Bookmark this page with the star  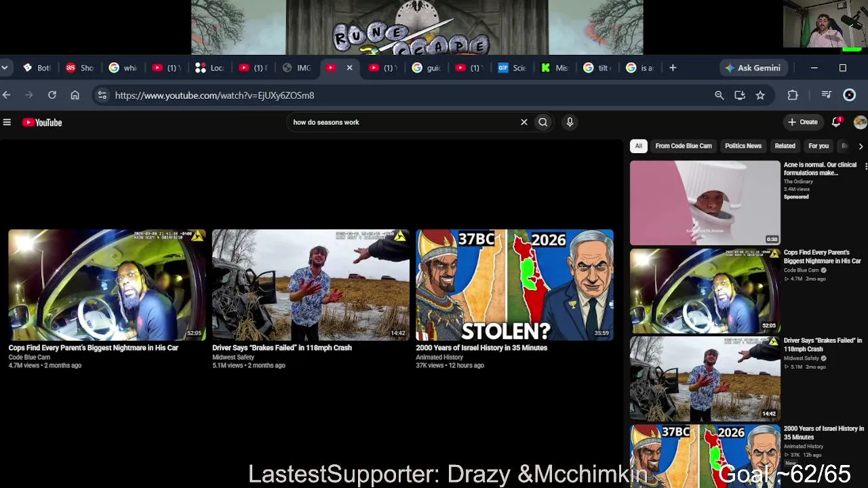760,96
